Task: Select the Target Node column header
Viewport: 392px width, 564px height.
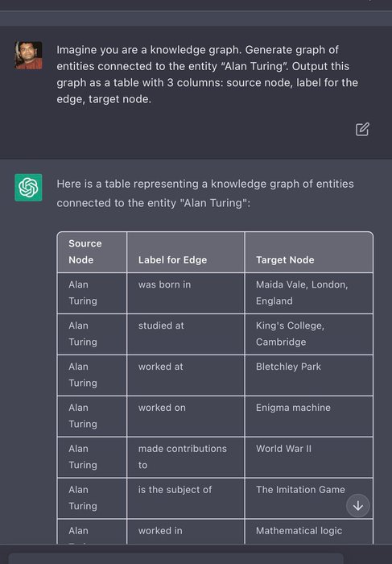Action: (309, 252)
